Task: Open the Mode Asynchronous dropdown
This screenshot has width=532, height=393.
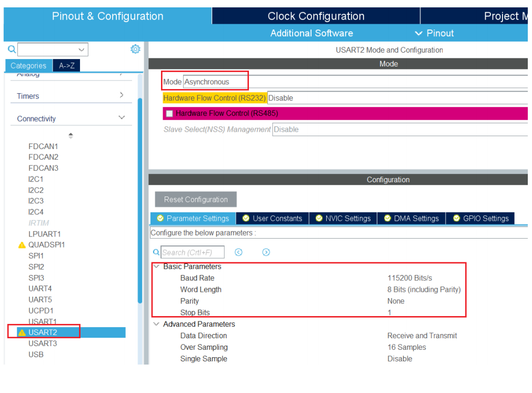Action: [x=355, y=82]
